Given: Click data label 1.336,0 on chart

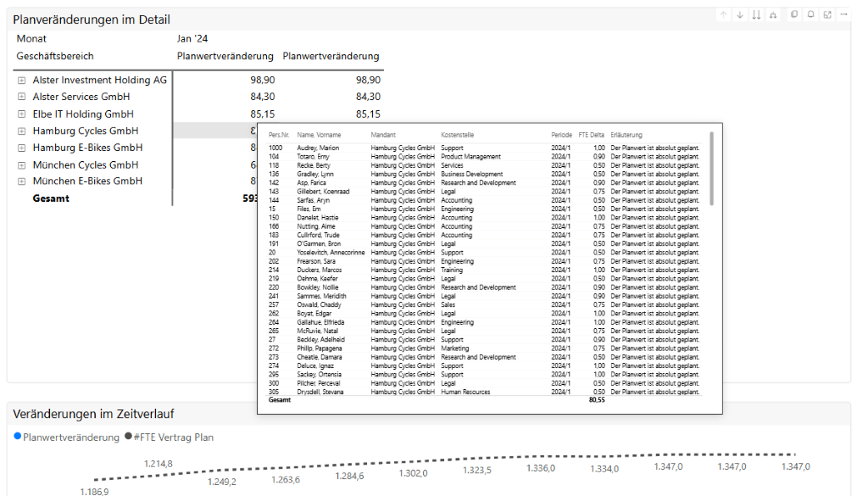Looking at the screenshot, I should click(x=541, y=468).
